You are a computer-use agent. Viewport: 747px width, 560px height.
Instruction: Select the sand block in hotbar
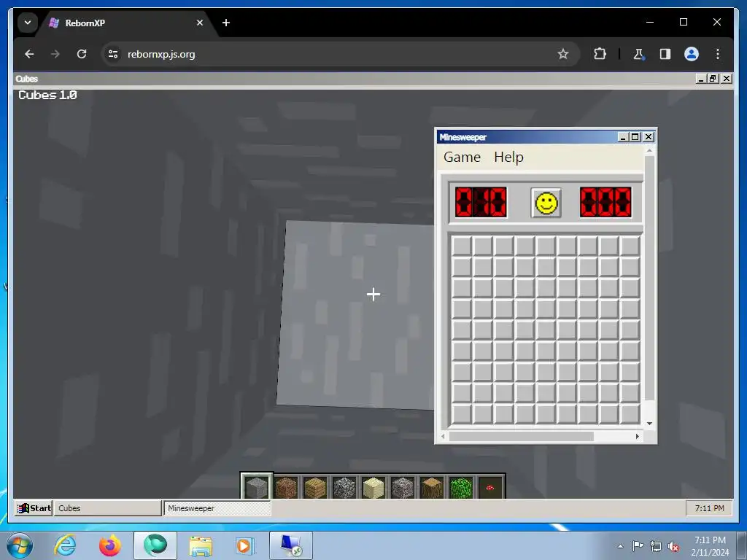tap(373, 487)
